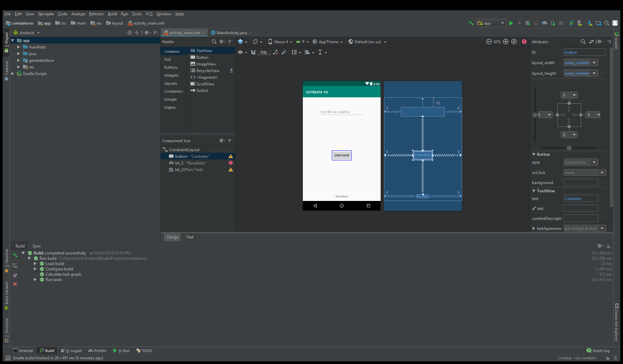Toggle the Terminal tool window
Viewport: 623px width, 364px height.
23,351
